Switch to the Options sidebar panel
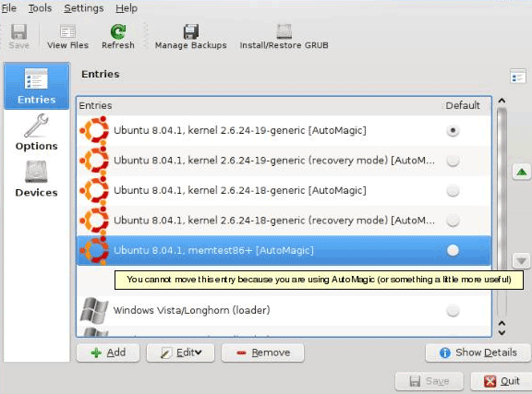The height and width of the screenshot is (394, 532). (x=36, y=133)
